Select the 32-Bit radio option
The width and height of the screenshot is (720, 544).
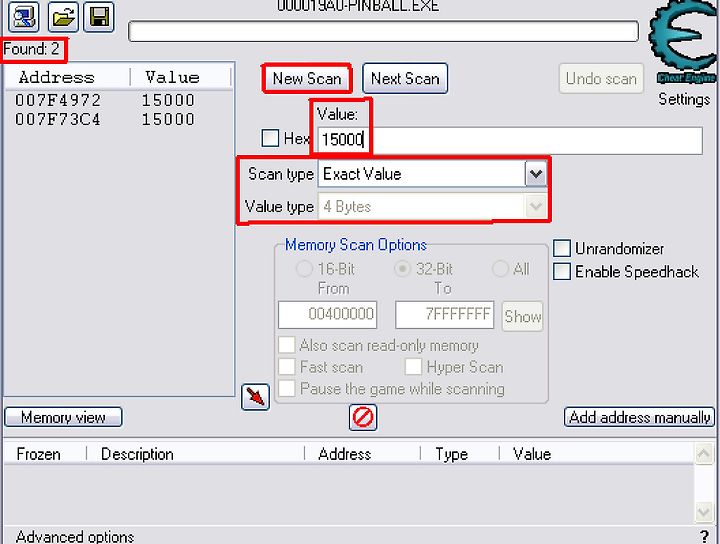point(402,269)
